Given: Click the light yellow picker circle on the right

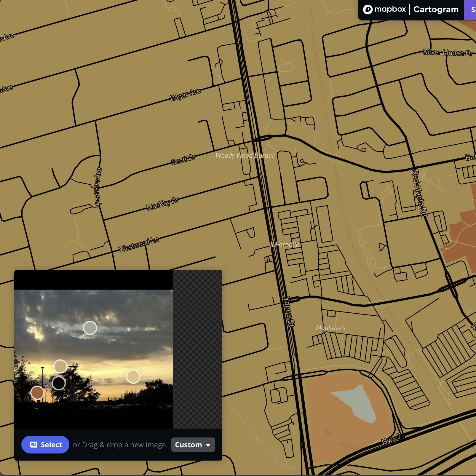Looking at the screenshot, I should click(x=133, y=376).
